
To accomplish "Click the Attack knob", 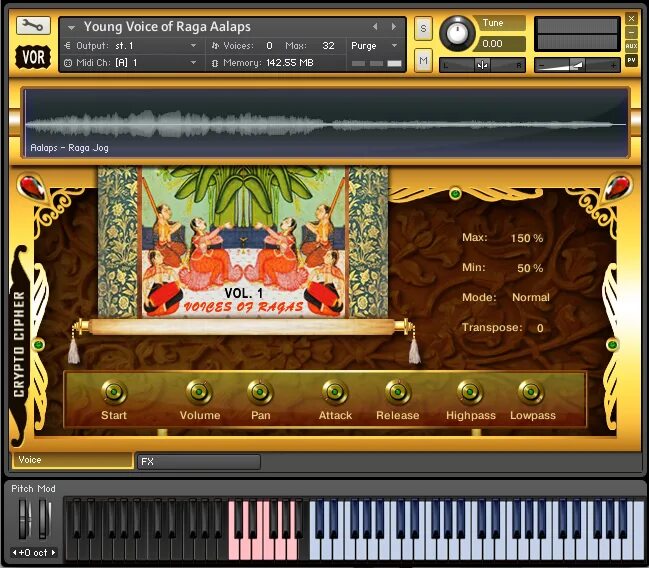I will tap(335, 392).
